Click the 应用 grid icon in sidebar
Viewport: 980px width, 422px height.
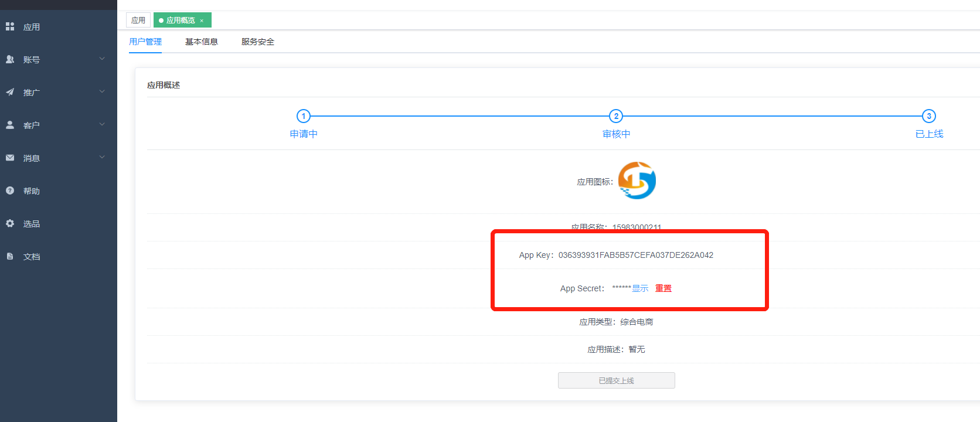click(10, 26)
